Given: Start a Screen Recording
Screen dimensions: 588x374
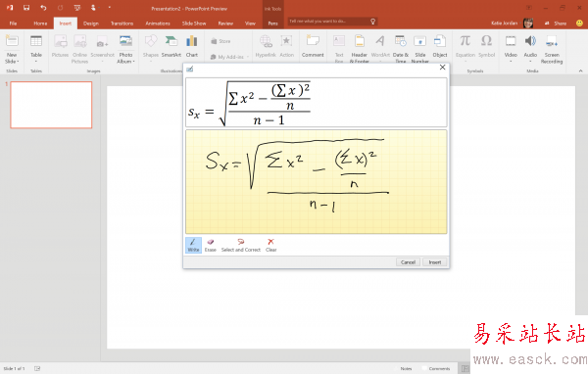Looking at the screenshot, I should coord(552,49).
